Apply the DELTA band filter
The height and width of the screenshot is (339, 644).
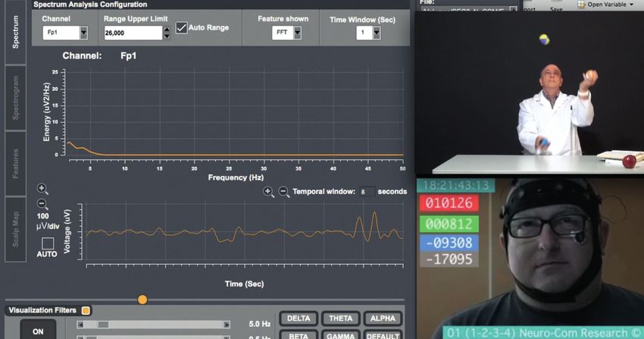[299, 319]
